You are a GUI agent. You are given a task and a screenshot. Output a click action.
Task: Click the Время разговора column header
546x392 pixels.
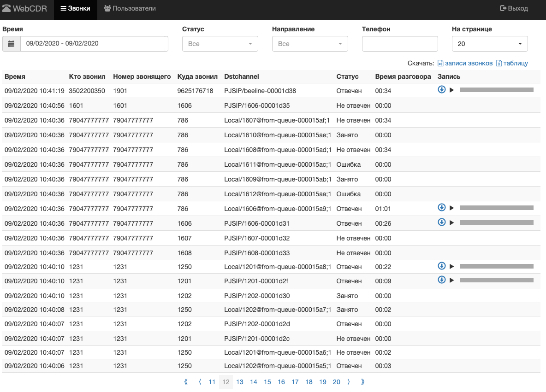(x=403, y=76)
